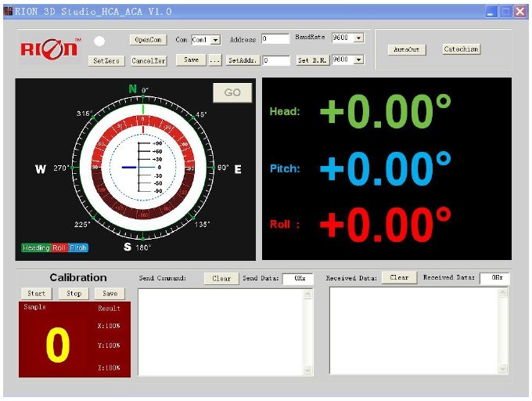Save the calibration result

(110, 294)
